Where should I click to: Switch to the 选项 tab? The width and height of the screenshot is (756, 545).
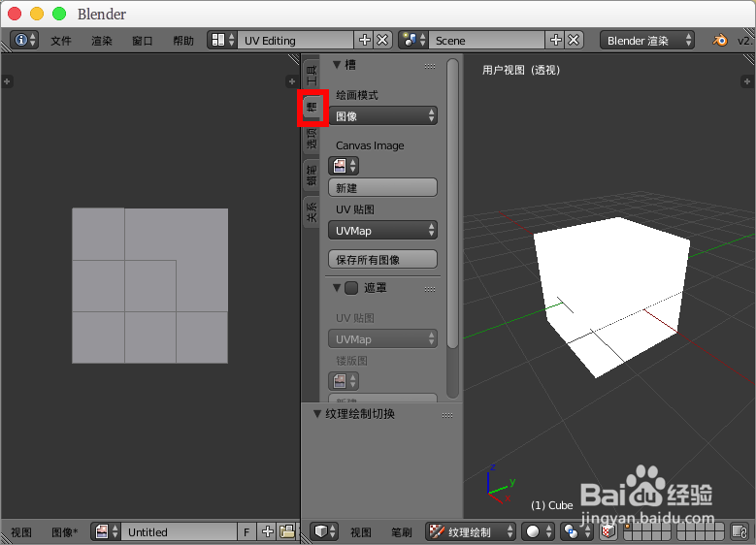(x=312, y=139)
